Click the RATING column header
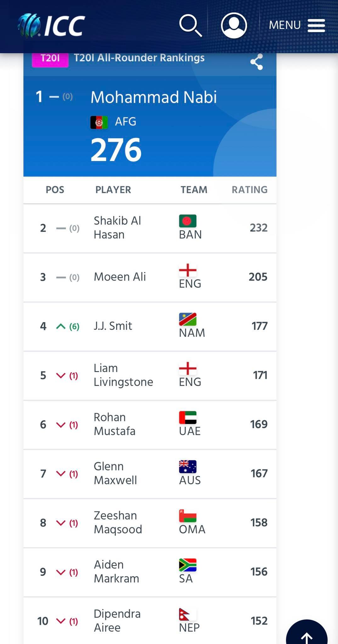 pos(250,190)
